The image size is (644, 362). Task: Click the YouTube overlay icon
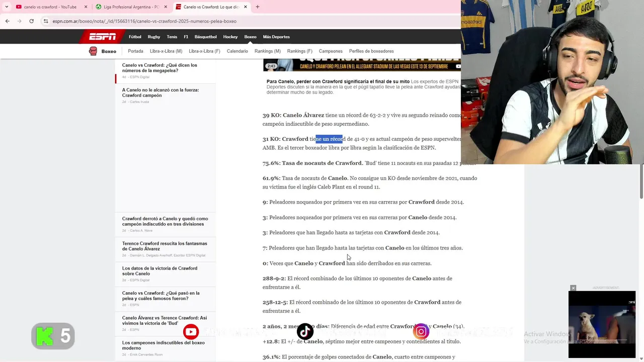[191, 332]
